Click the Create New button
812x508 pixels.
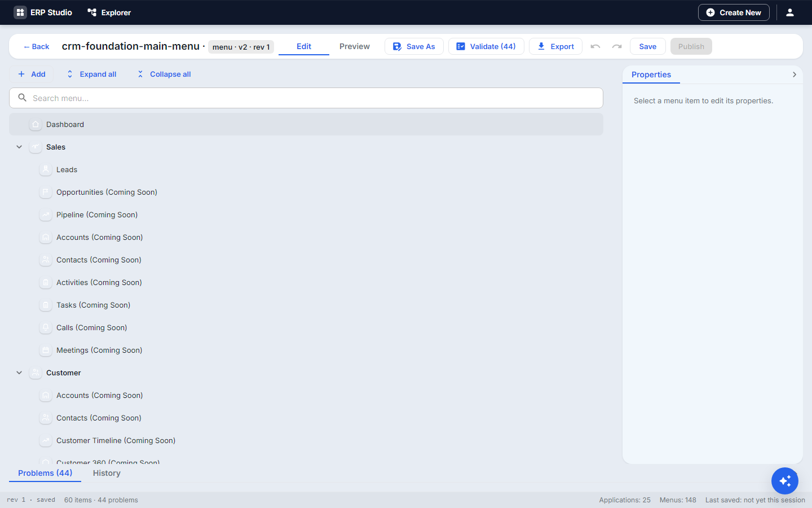click(734, 12)
